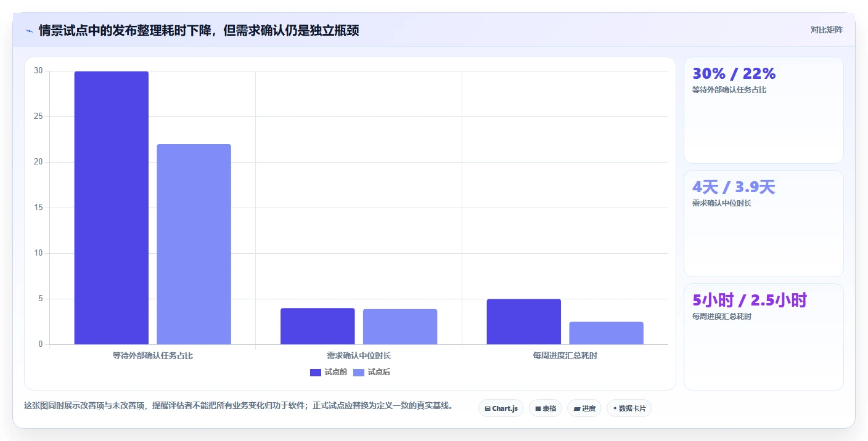Click the y-axis tick label 15
The height and width of the screenshot is (441, 868).
click(x=38, y=208)
